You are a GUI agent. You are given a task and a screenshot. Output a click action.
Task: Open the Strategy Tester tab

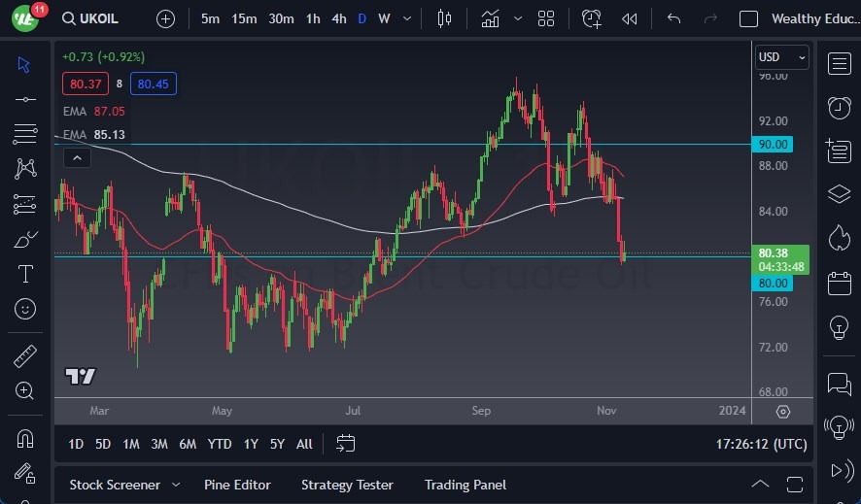[347, 485]
